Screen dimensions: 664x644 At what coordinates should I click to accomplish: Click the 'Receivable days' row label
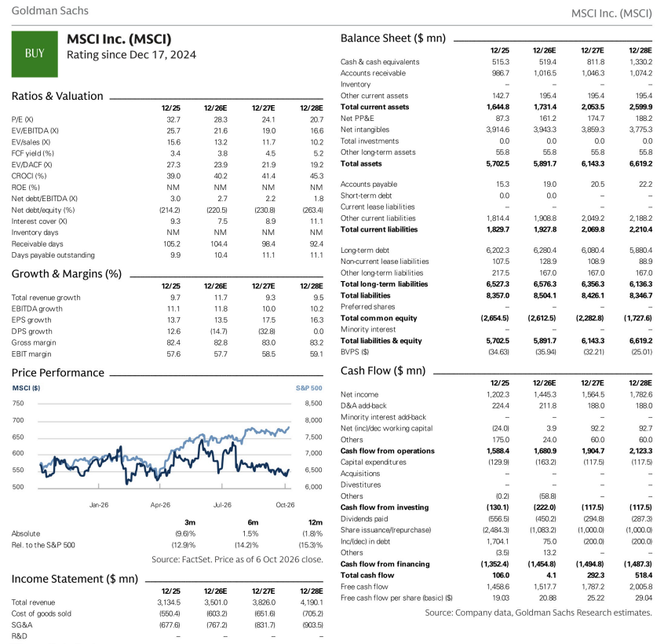[37, 244]
